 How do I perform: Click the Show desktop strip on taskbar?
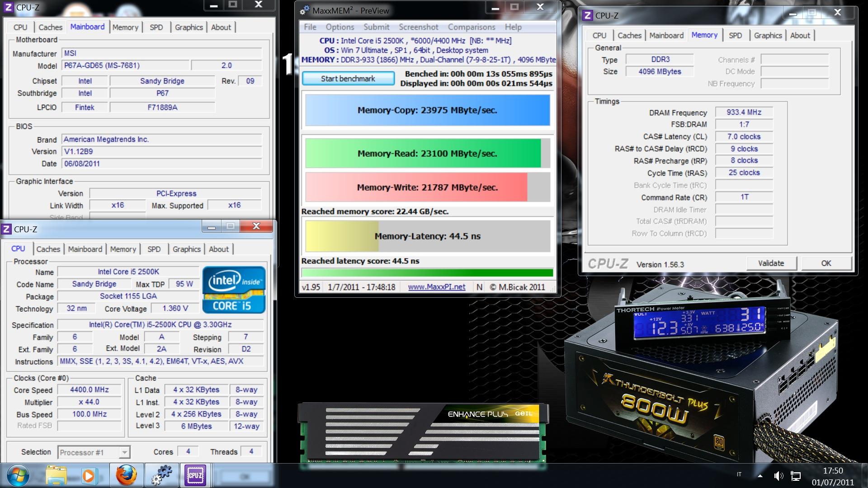[864, 476]
